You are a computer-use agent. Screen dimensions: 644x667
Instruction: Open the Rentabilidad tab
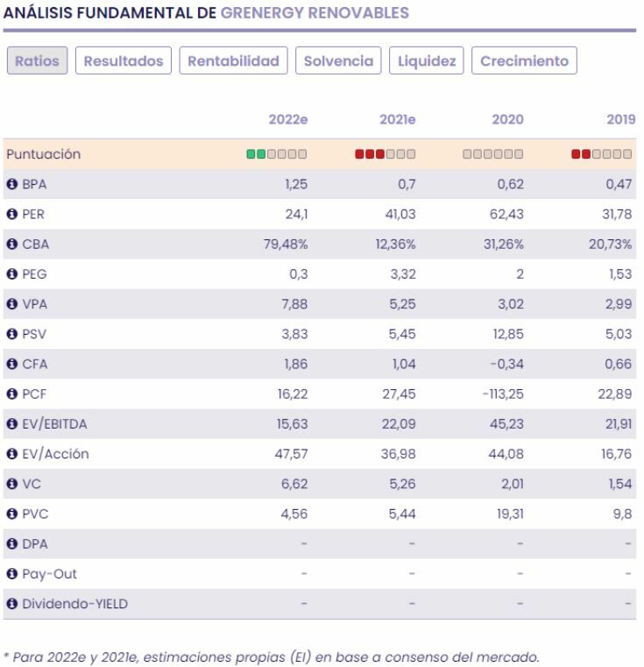tap(234, 61)
